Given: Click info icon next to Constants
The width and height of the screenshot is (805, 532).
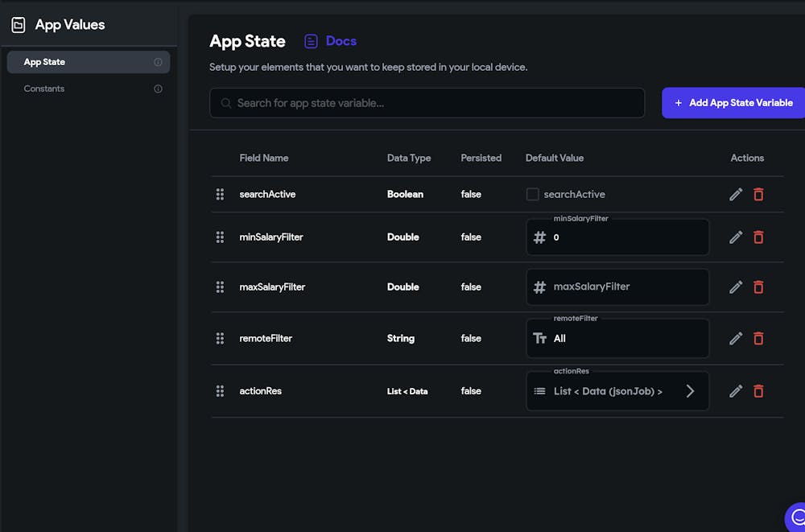Looking at the screenshot, I should [159, 89].
